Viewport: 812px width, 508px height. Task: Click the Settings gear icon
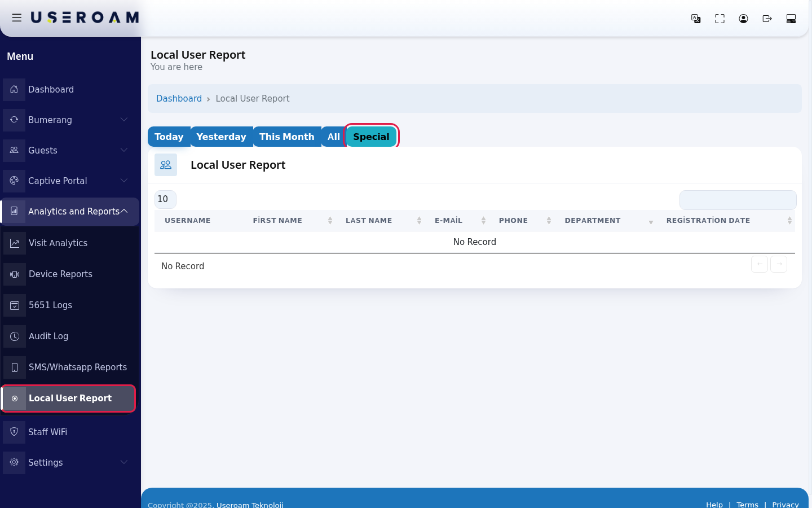point(14,462)
